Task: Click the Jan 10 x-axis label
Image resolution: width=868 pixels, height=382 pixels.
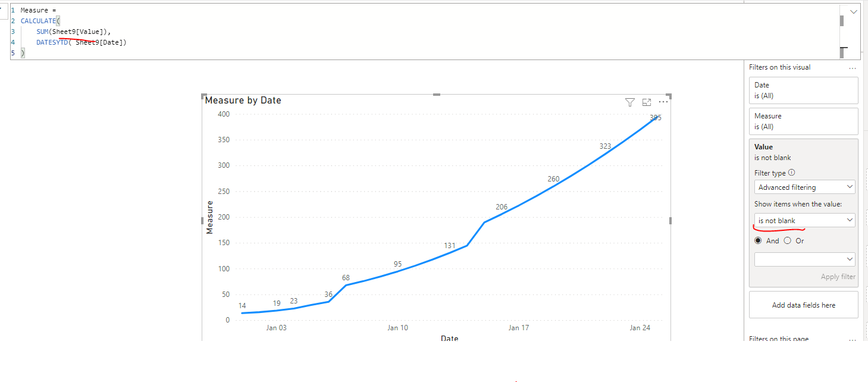Action: click(x=397, y=328)
